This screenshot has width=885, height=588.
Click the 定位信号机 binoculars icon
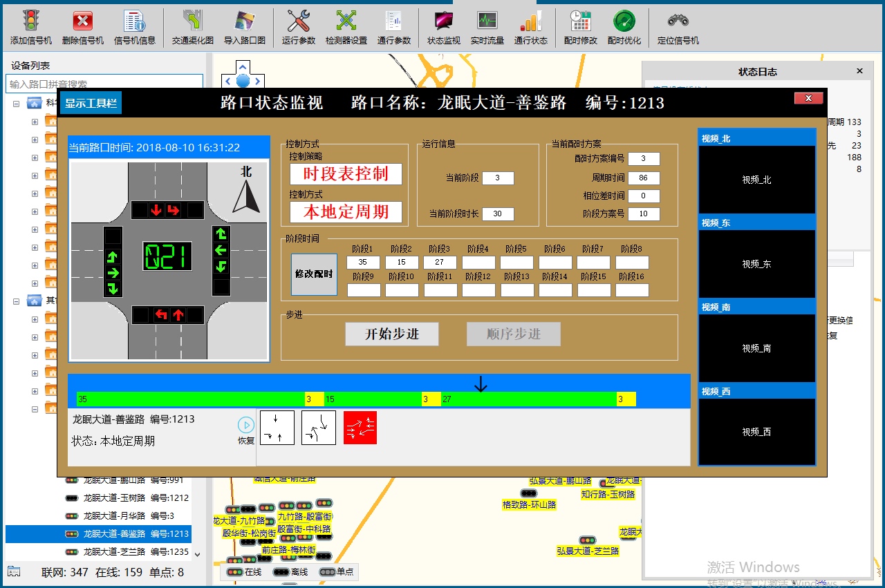[678, 21]
